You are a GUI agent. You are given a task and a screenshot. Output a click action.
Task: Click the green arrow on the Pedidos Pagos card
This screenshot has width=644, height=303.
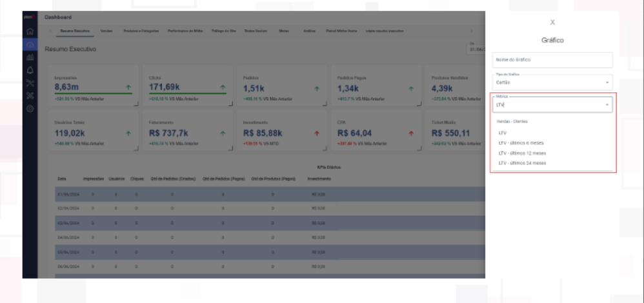tap(411, 88)
